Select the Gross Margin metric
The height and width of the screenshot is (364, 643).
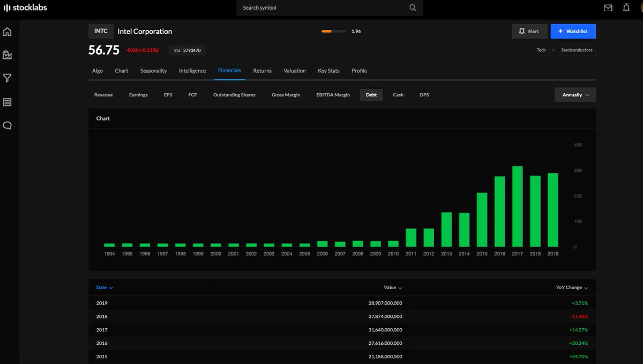point(286,95)
